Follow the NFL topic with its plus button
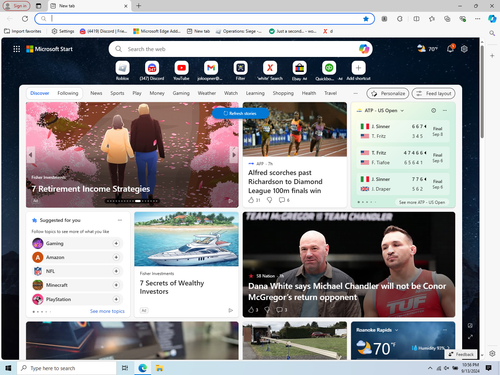Image resolution: width=500 pixels, height=375 pixels. click(x=116, y=271)
